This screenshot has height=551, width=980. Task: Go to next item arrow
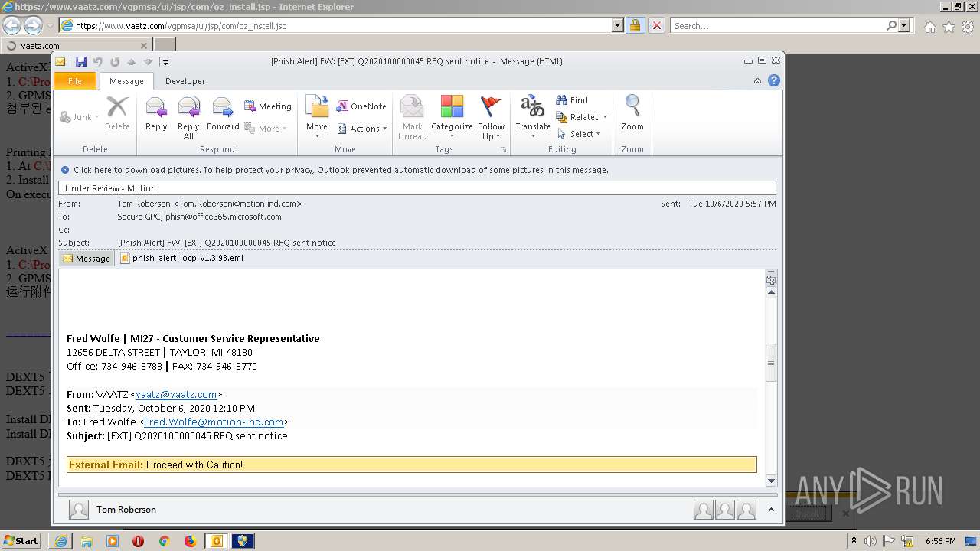(x=148, y=62)
